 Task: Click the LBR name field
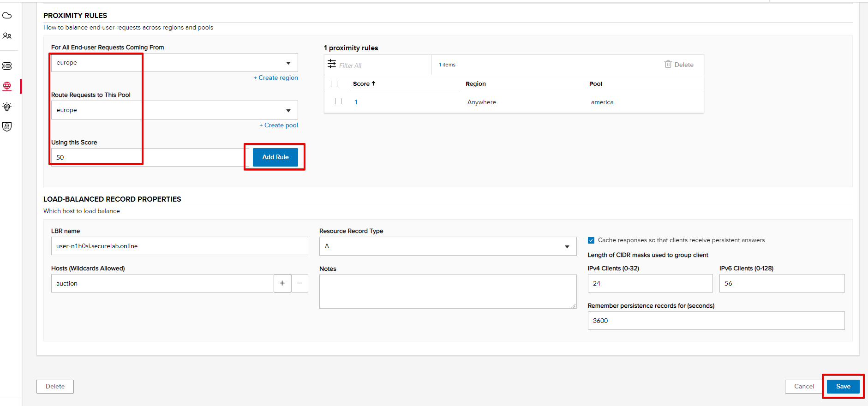point(180,246)
